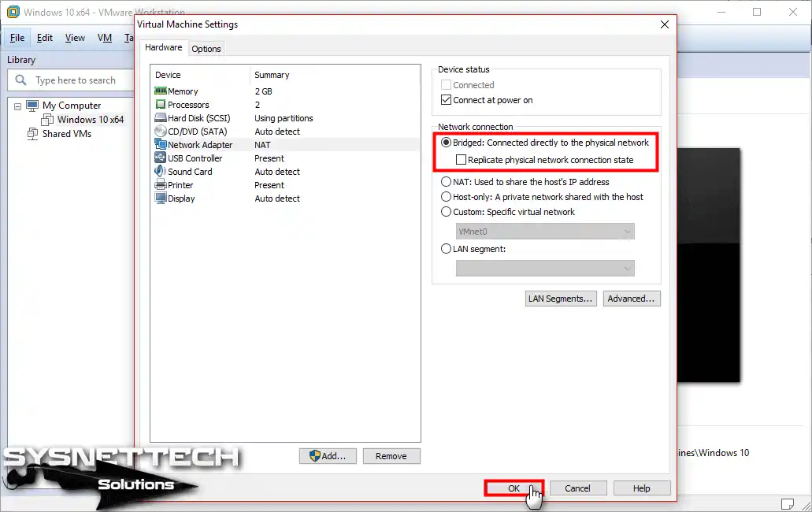Open the View menu
Image resolution: width=812 pixels, height=512 pixels.
75,38
